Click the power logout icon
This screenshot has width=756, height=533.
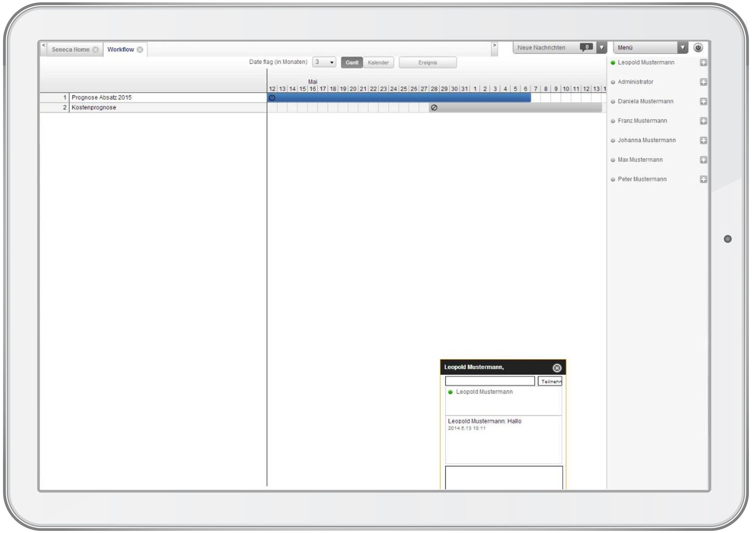pos(698,48)
